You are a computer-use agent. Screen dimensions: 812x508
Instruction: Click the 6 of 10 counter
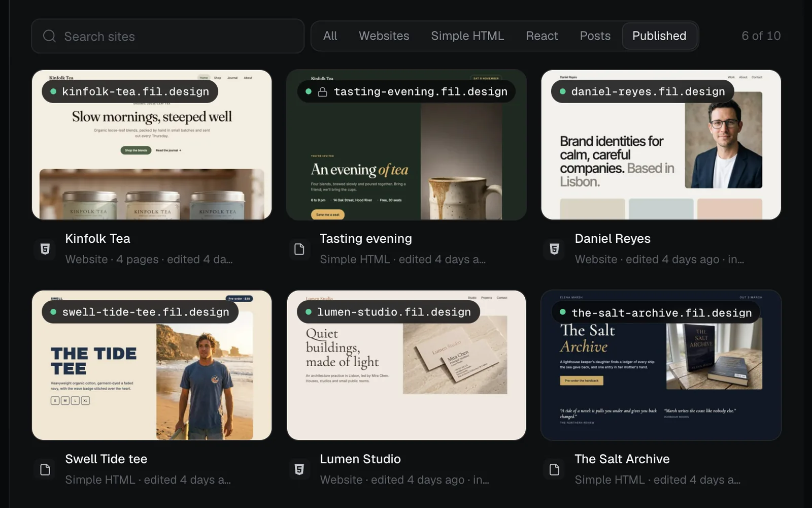761,36
